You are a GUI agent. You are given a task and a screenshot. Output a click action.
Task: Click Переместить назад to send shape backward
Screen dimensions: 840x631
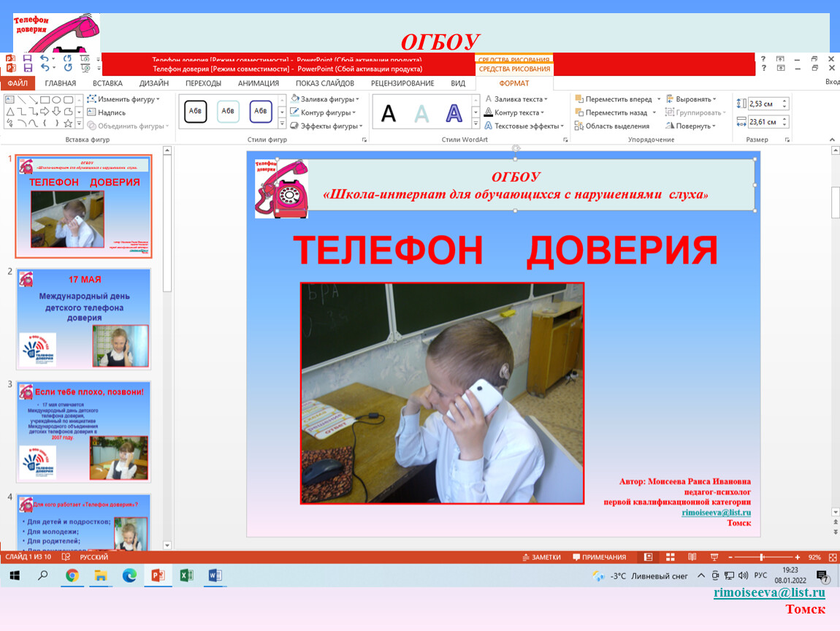616,112
